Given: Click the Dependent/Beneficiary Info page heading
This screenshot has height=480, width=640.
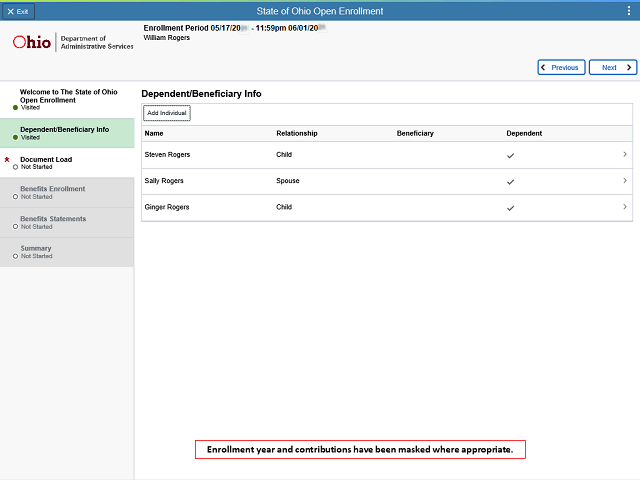Looking at the screenshot, I should pyautogui.click(x=201, y=94).
